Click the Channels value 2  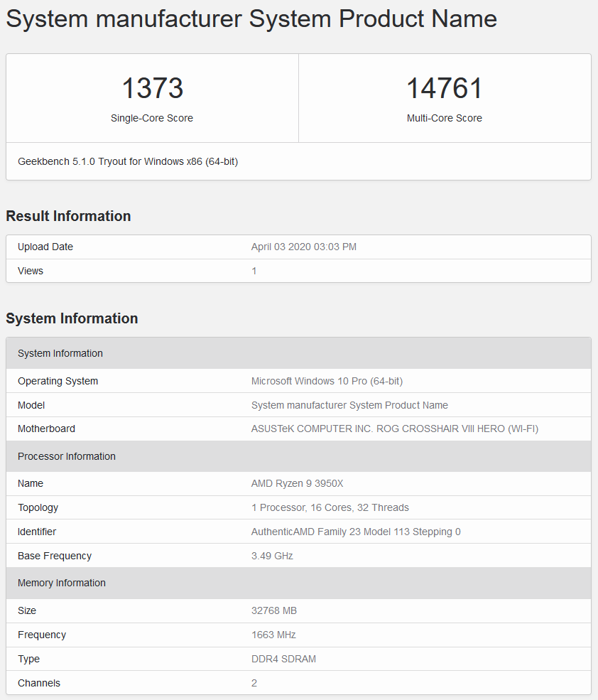(x=254, y=684)
